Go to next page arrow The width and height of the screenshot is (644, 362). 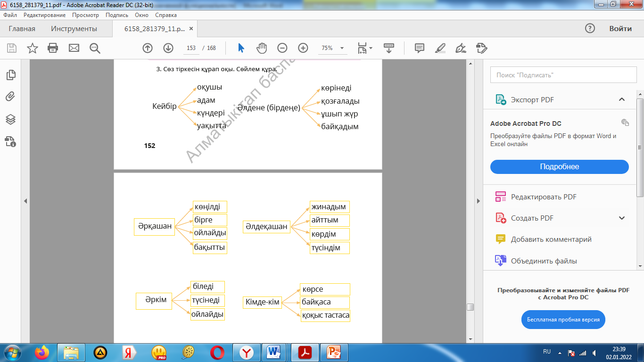point(168,48)
